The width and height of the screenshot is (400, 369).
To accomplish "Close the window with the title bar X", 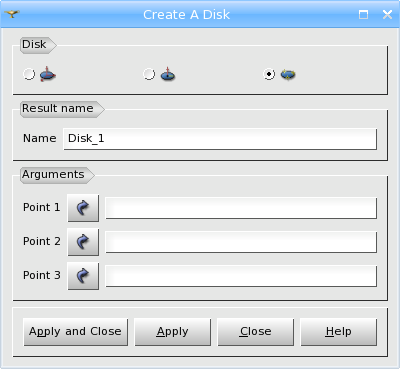I will pos(387,14).
